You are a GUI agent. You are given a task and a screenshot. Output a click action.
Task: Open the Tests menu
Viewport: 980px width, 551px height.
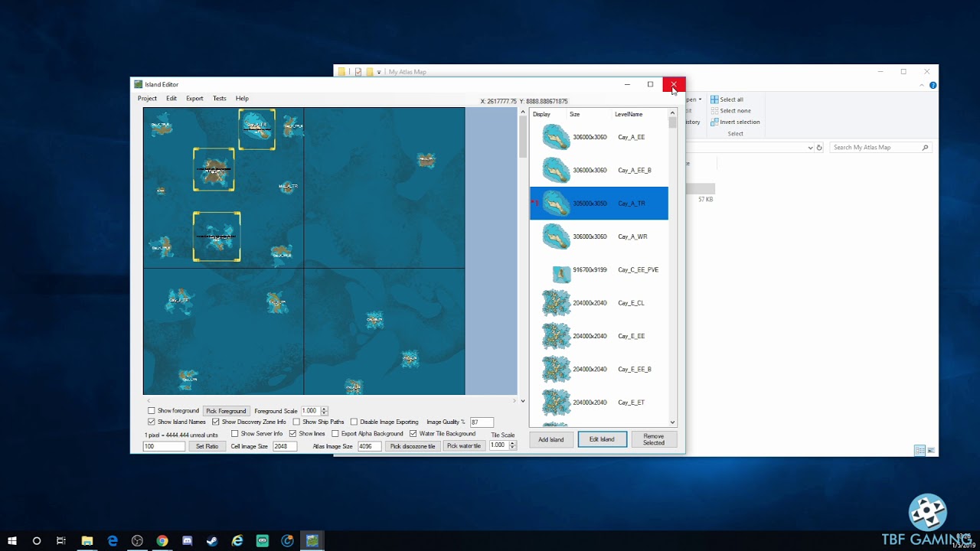point(220,98)
